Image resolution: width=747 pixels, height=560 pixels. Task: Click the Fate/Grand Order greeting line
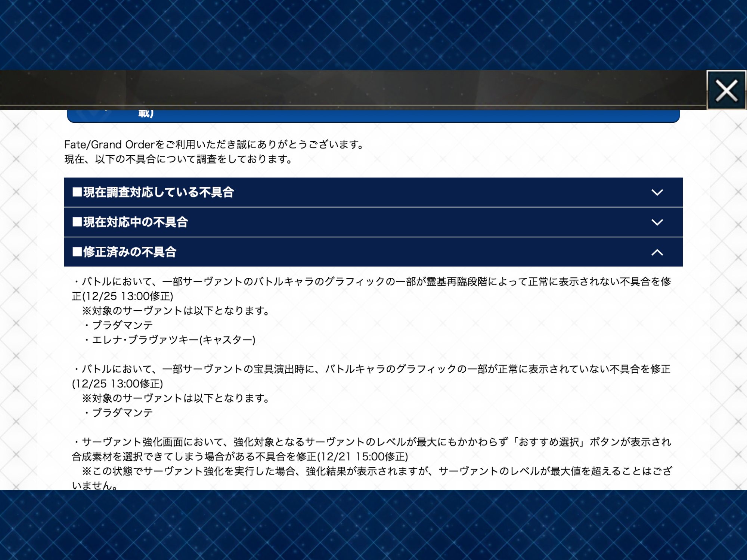[x=214, y=144]
